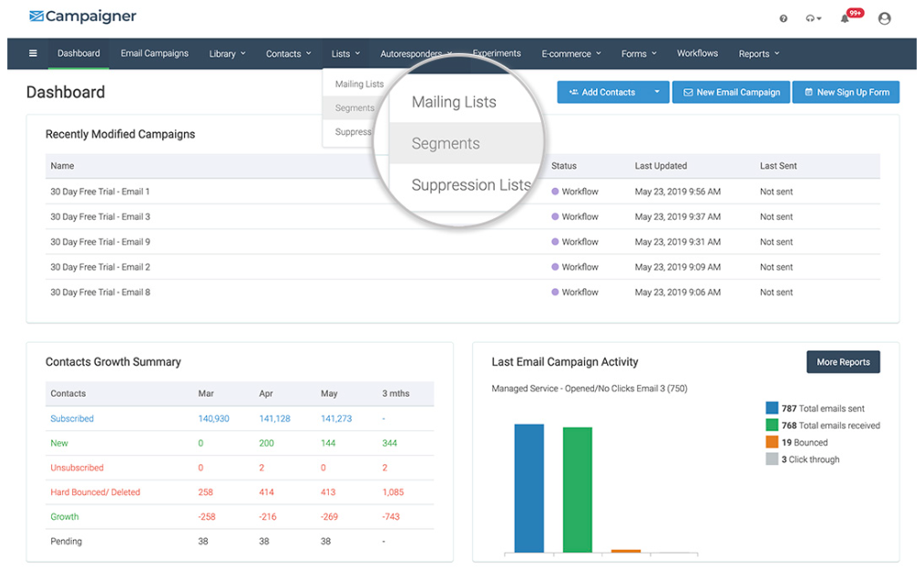924x569 pixels.
Task: Open campaign 30 Day Free Trial - Email 9
Action: tap(100, 242)
